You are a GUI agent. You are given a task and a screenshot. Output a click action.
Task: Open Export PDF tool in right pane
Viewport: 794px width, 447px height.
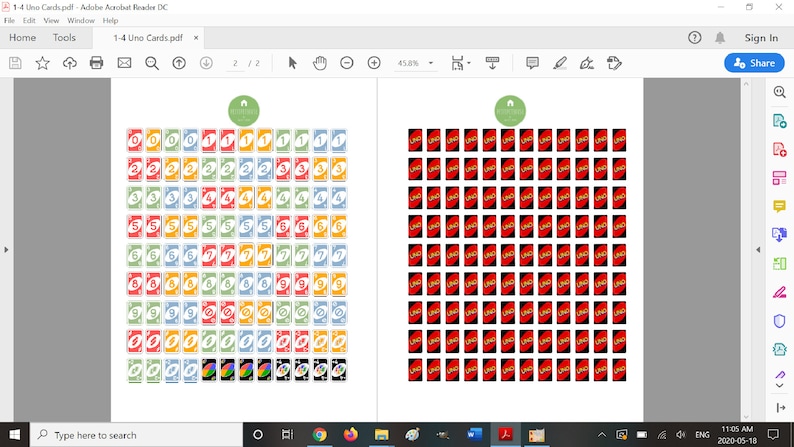tap(779, 121)
